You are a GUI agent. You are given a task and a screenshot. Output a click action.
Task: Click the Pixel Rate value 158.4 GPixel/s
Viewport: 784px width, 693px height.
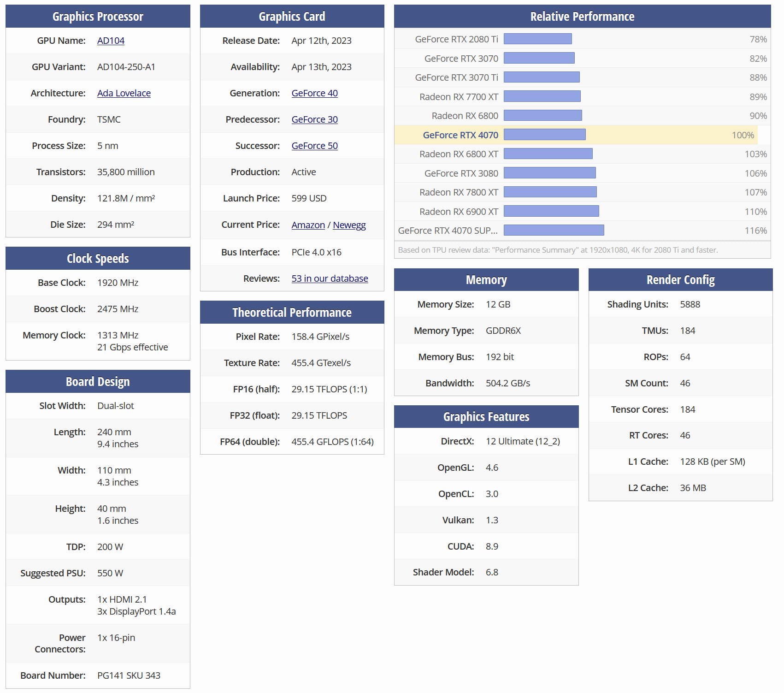pyautogui.click(x=320, y=337)
